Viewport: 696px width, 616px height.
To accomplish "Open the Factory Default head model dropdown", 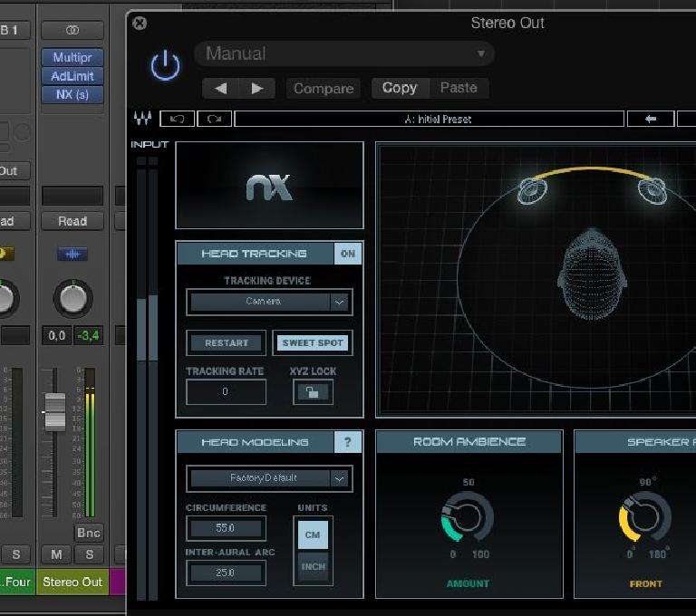I will [x=269, y=478].
